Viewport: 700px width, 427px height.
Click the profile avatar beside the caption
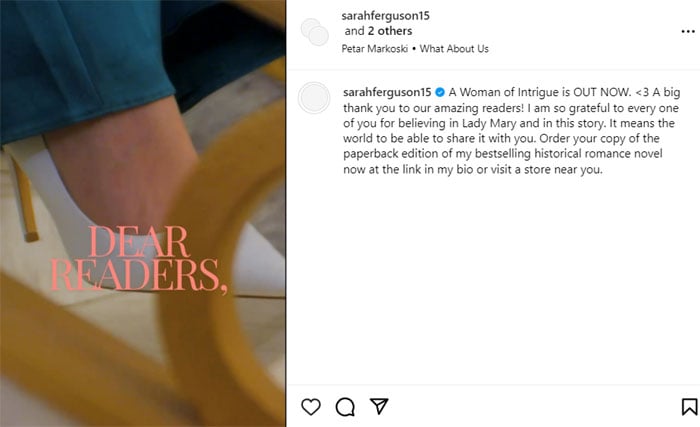[314, 97]
